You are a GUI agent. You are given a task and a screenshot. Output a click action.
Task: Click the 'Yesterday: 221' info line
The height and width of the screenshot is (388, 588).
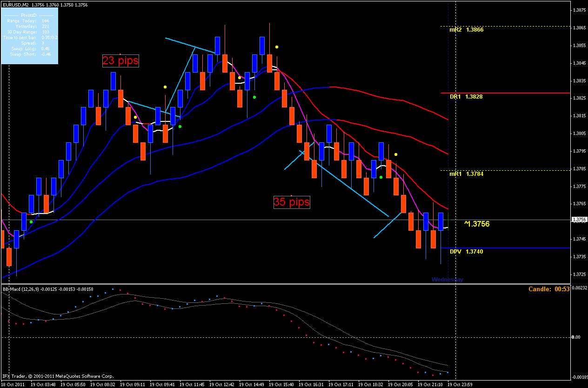pos(32,27)
